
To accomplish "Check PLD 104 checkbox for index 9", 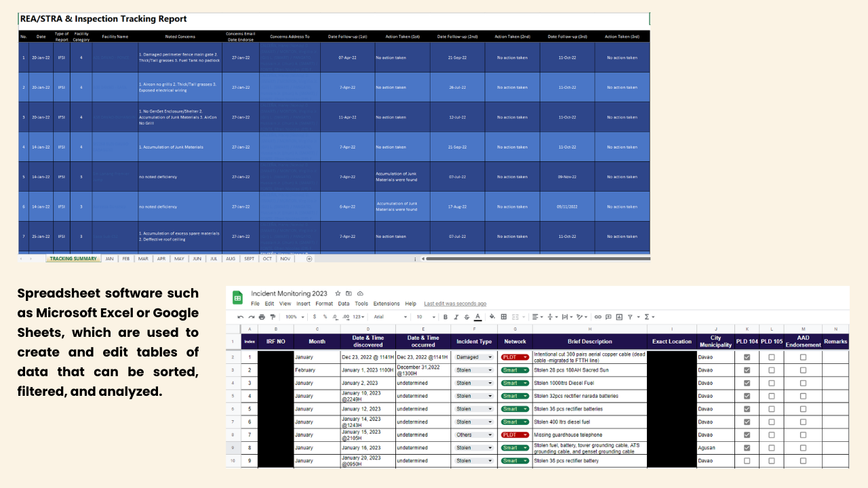I will click(x=747, y=461).
